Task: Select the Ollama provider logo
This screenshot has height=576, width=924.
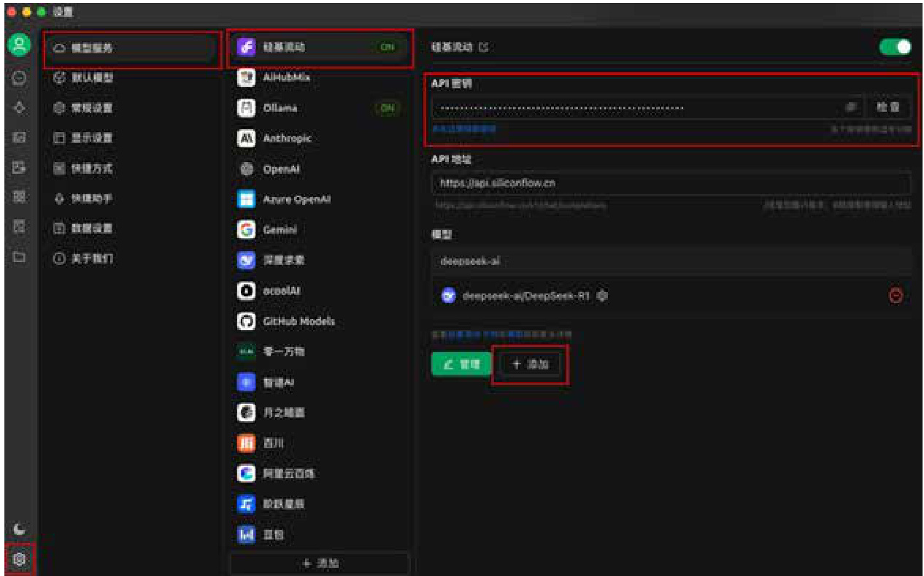Action: 247,108
